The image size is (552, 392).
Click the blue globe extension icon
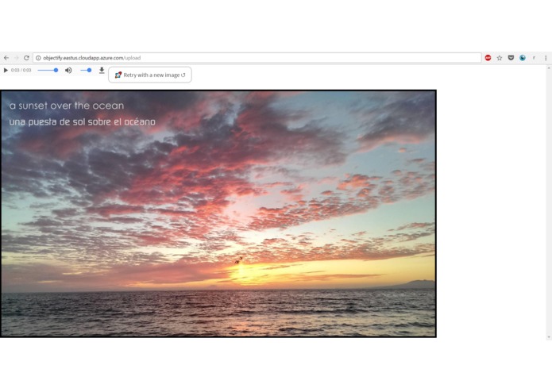tap(523, 58)
